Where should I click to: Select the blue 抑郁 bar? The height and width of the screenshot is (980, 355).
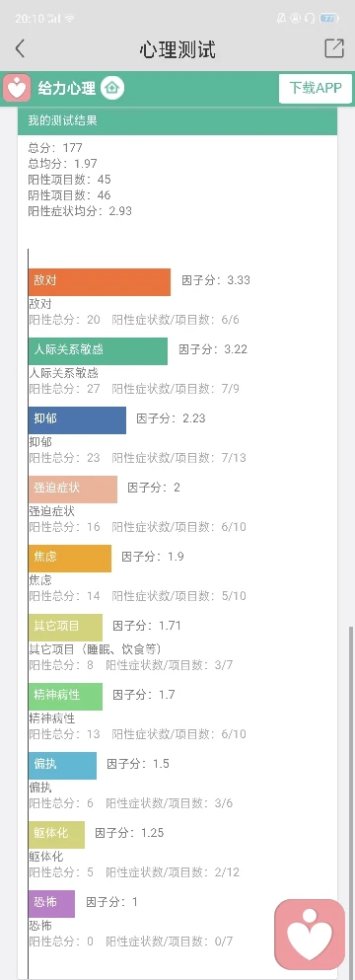coord(78,420)
